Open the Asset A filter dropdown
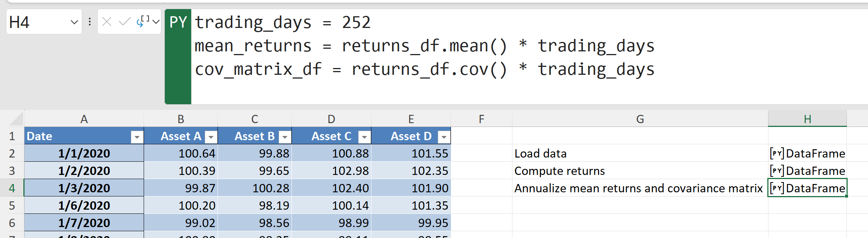Image resolution: width=868 pixels, height=238 pixels. point(211,137)
